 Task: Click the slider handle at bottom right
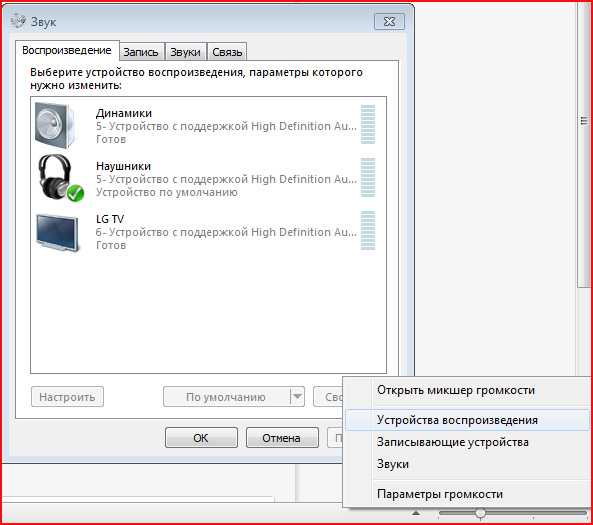(x=481, y=513)
